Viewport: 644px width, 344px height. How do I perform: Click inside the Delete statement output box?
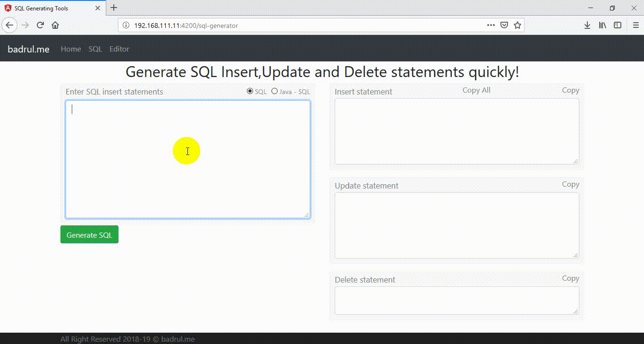(x=457, y=301)
